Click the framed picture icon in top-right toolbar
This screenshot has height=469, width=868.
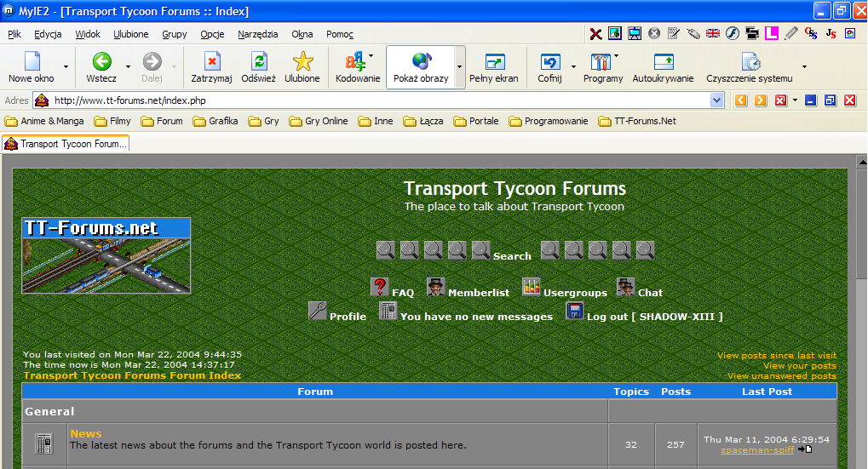(615, 34)
